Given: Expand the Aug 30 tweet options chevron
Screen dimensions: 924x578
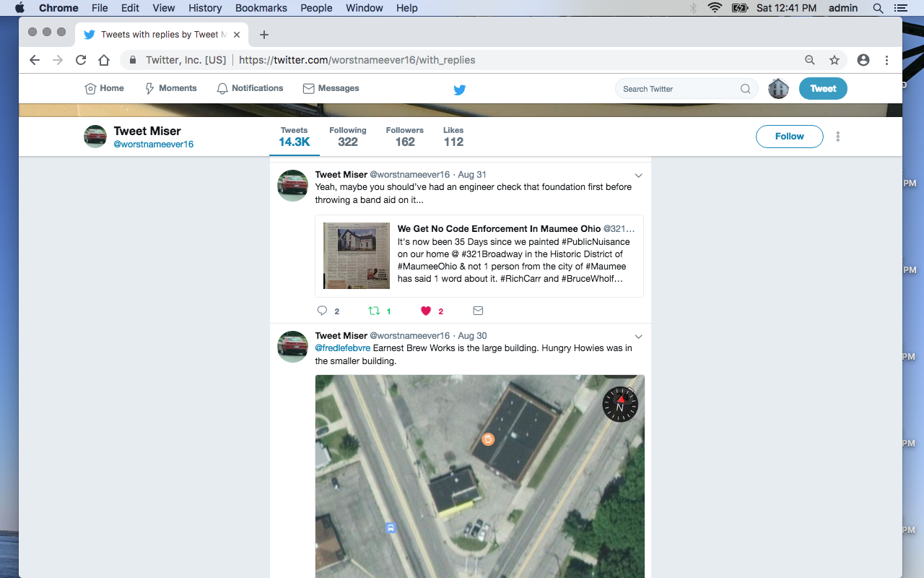Looking at the screenshot, I should coord(638,337).
